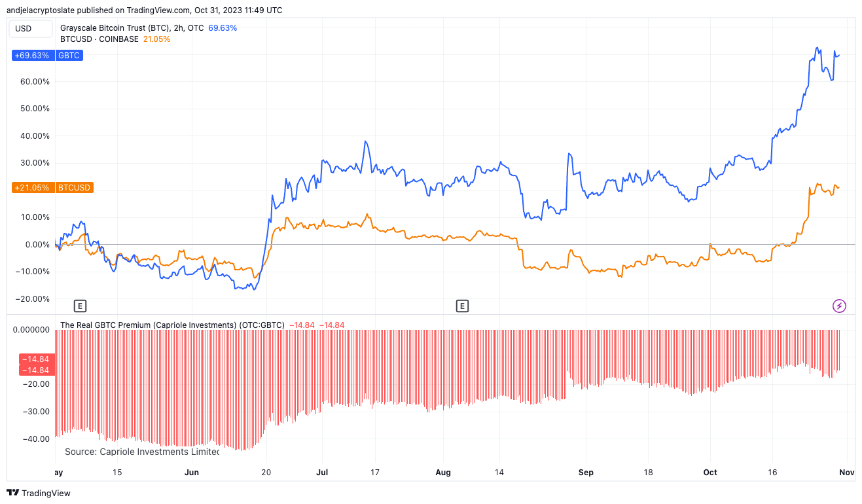862x504 pixels.
Task: Click the BTCUSD · COINBASE legend entry
Action: click(99, 39)
